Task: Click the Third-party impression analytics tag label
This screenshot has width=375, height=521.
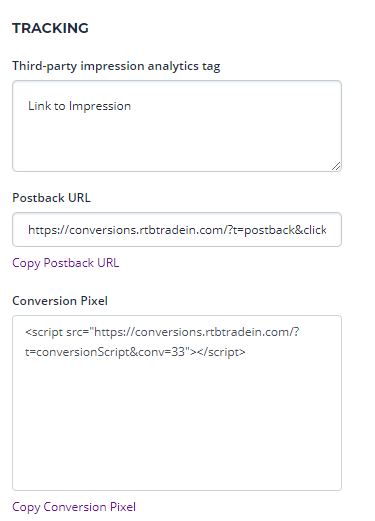Action: click(116, 66)
